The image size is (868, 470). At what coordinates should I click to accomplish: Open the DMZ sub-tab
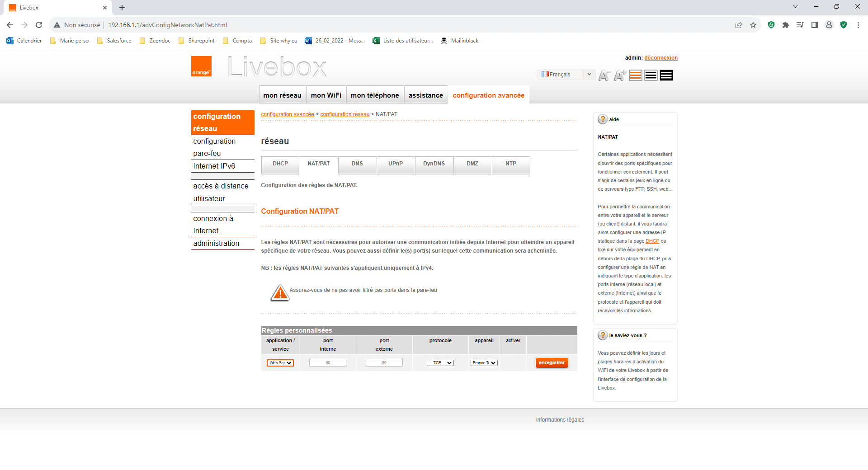pyautogui.click(x=472, y=164)
